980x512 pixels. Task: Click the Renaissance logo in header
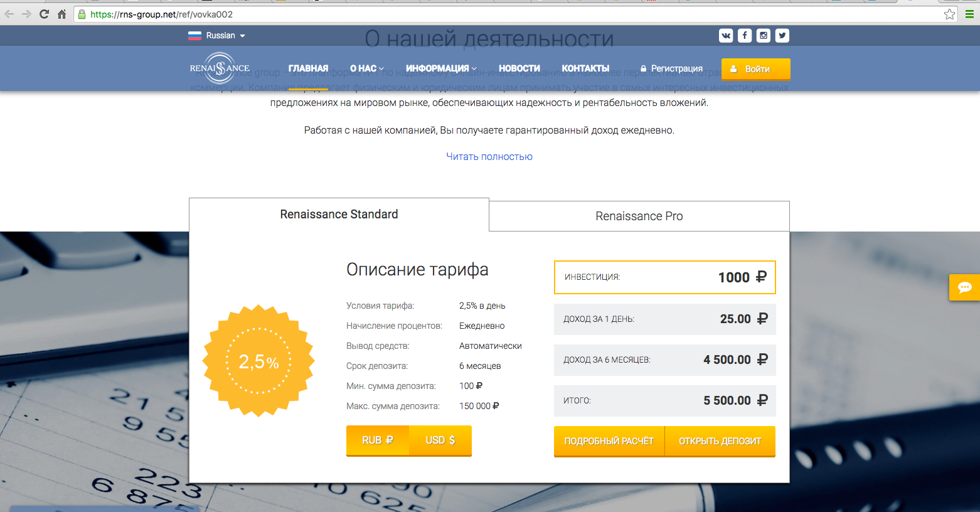(x=220, y=68)
